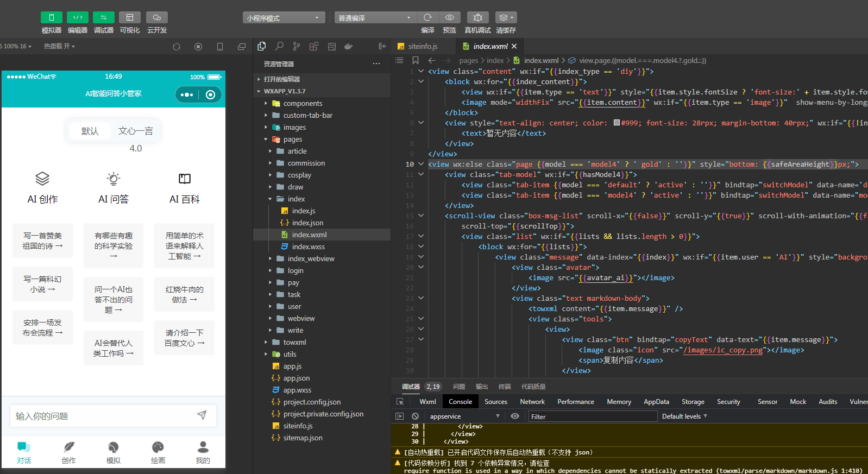Click the simulator toggle button in toolbar
This screenshot has width=868, height=474.
52,17
